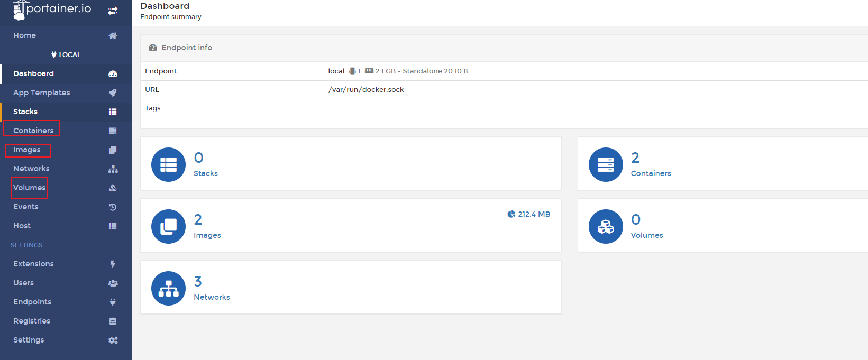Click the Networks link on dashboard tile
The height and width of the screenshot is (360, 868).
click(x=212, y=297)
